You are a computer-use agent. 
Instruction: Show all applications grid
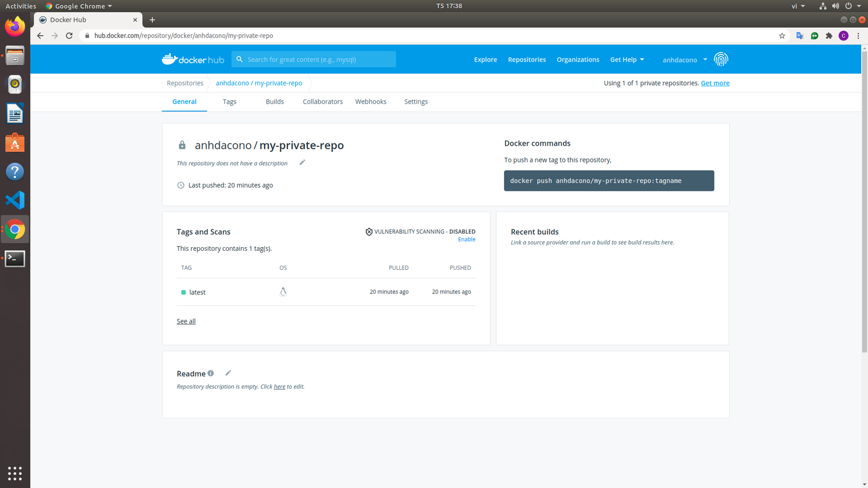tap(15, 473)
